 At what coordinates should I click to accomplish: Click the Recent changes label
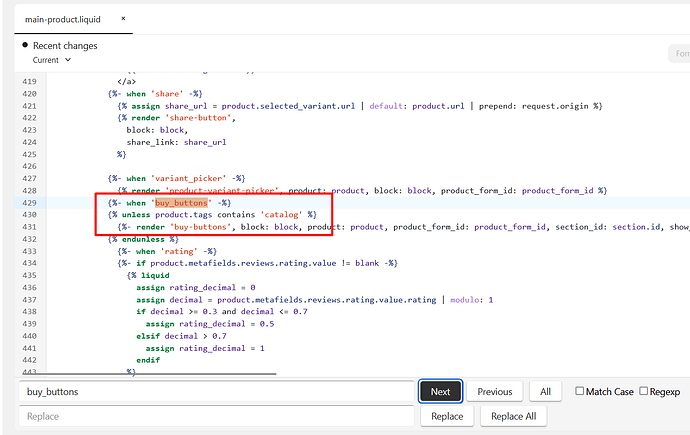(x=65, y=46)
